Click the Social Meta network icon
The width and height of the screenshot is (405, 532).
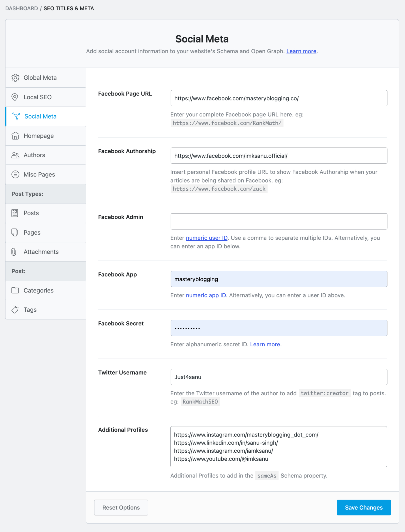tap(16, 117)
